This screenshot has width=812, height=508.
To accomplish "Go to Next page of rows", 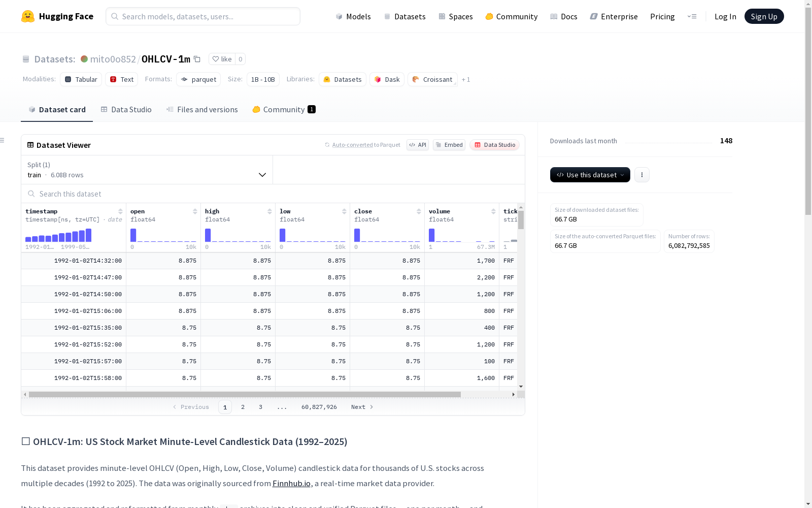I will coord(362,407).
